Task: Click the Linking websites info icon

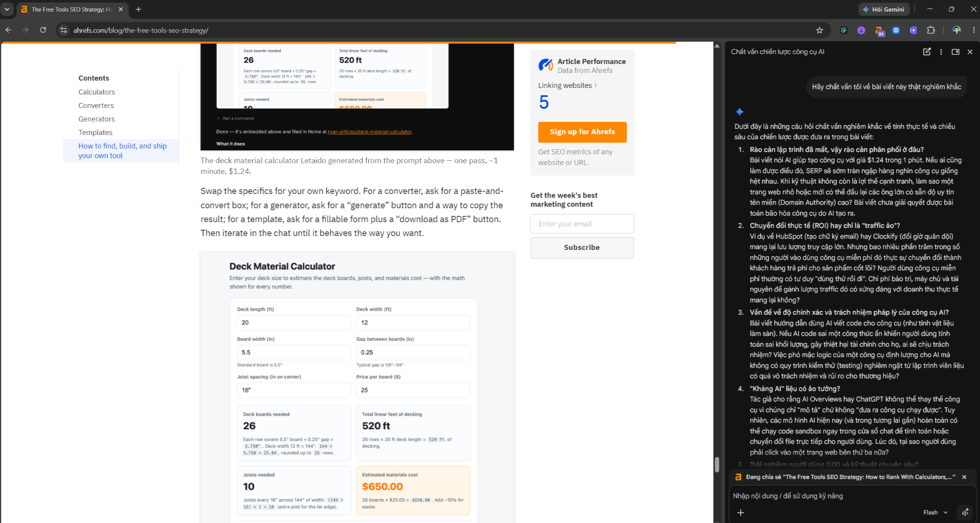Action: (596, 85)
